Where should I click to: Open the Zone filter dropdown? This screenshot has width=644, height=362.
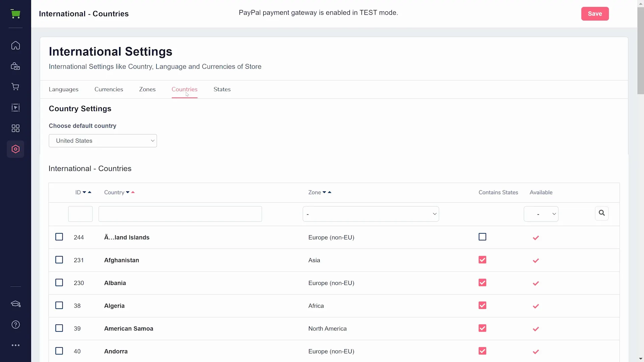(x=371, y=214)
